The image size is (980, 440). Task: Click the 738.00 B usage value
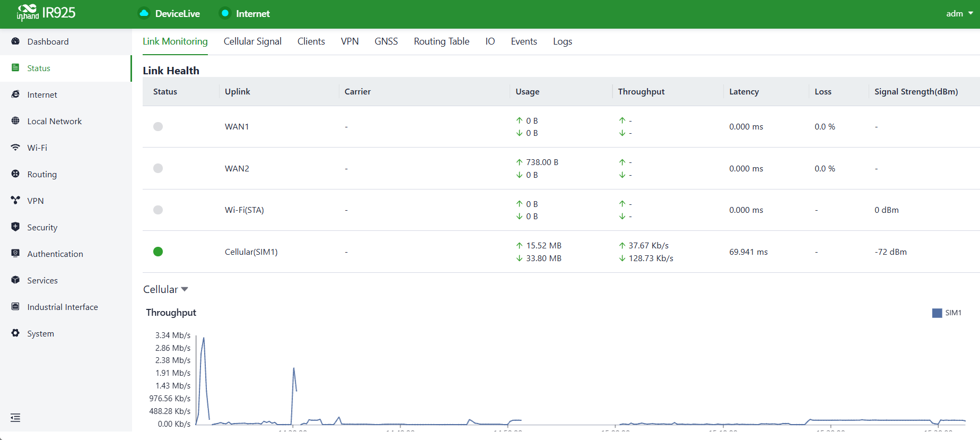542,162
